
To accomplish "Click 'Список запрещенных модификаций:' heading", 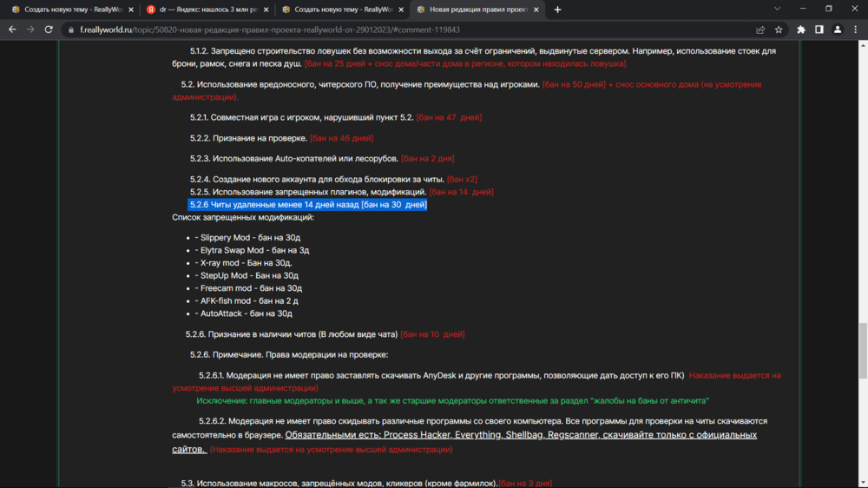I will [243, 217].
